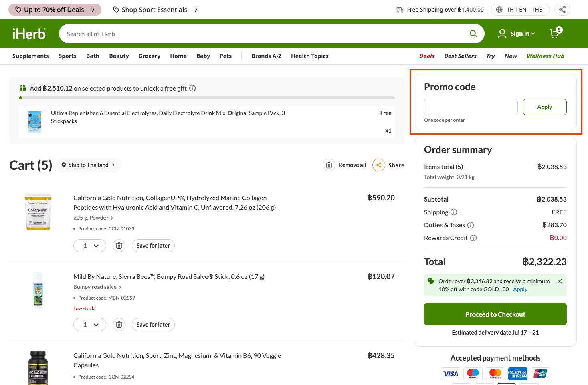Image resolution: width=588 pixels, height=385 pixels.
Task: Click the Rewards Credit info icon
Action: coord(473,238)
